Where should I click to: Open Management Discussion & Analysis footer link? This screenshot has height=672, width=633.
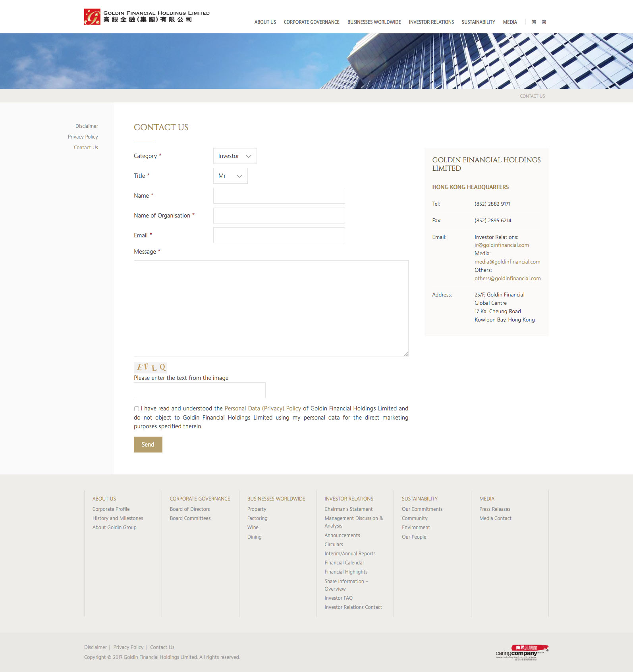354,522
